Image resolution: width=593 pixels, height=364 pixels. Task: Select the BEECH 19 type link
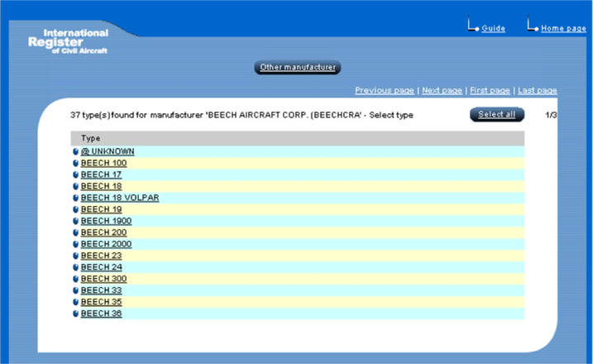pyautogui.click(x=101, y=209)
